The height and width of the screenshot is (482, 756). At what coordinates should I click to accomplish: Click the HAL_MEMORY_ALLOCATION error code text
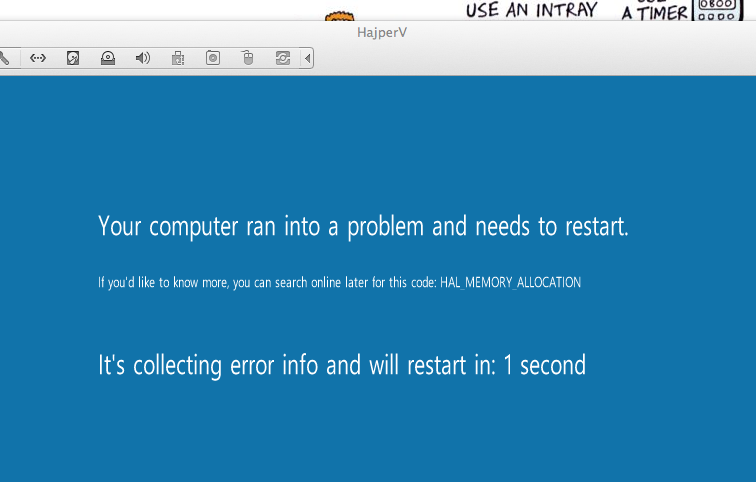coord(511,282)
